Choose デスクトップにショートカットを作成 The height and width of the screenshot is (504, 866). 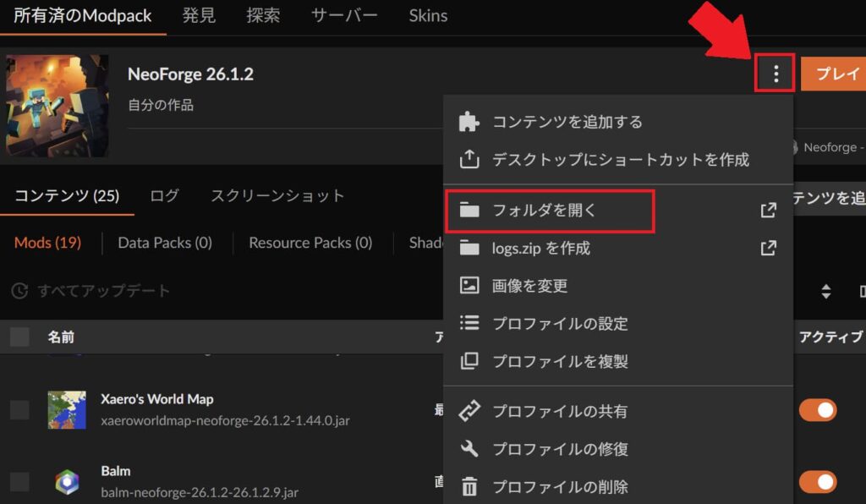tap(618, 159)
